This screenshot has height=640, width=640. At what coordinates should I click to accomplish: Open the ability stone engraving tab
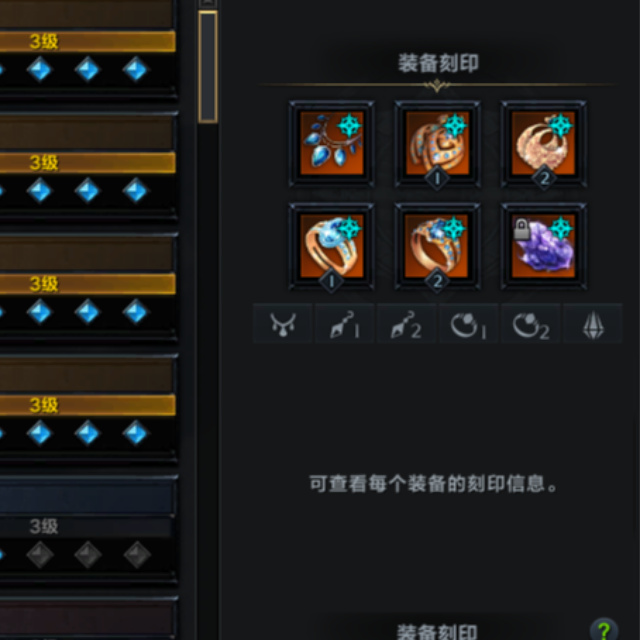(593, 324)
